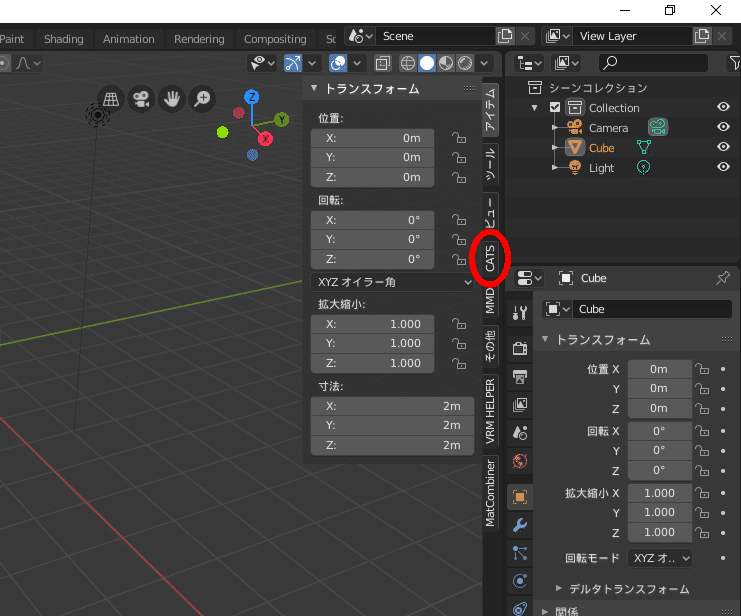This screenshot has width=741, height=616.
Task: Select the pan hand icon in viewport
Action: (172, 99)
